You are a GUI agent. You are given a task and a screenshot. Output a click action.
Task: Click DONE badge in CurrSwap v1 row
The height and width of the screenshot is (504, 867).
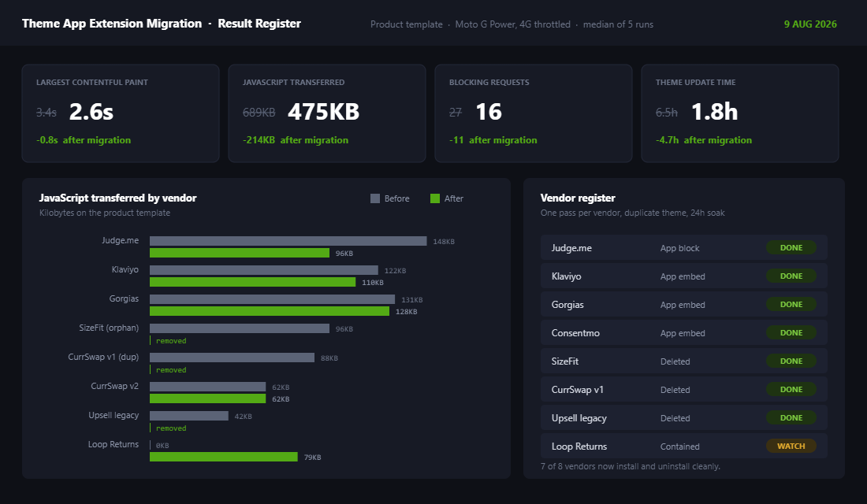[791, 390]
